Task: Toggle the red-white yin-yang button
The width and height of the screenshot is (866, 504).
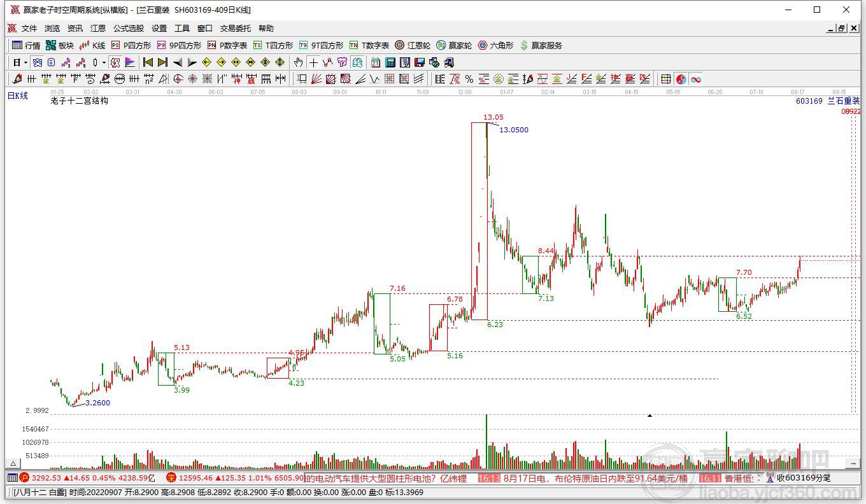Action: coord(681,79)
